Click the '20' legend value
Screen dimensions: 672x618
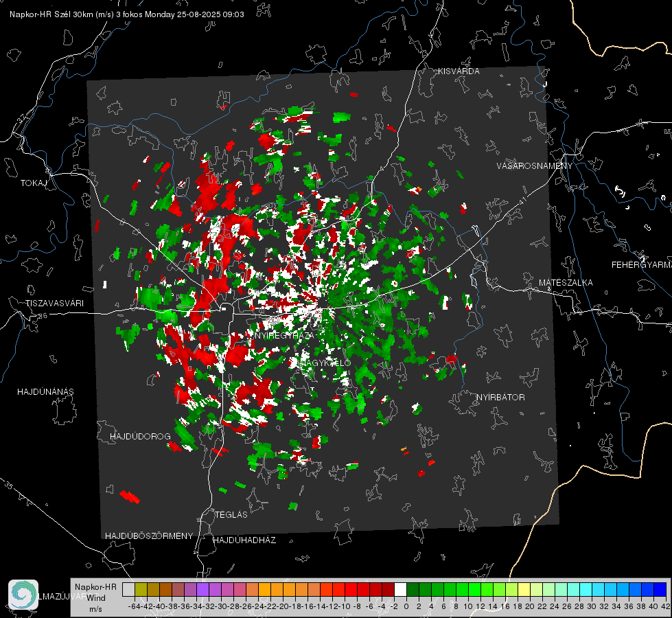pyautogui.click(x=530, y=606)
